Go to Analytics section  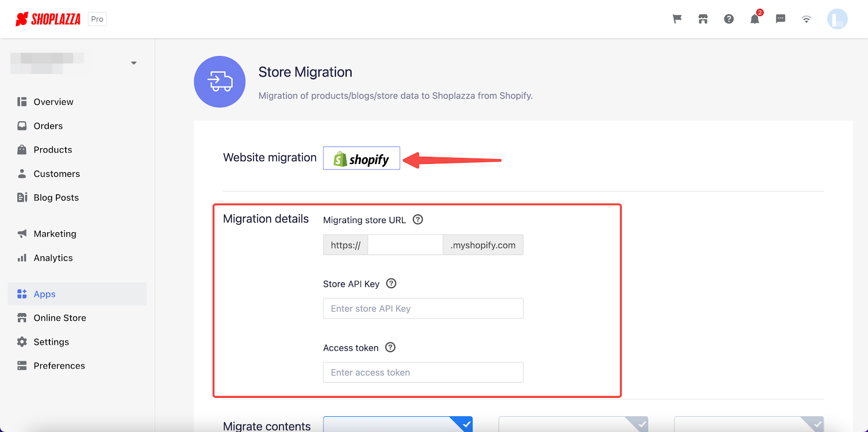pyautogui.click(x=77, y=258)
